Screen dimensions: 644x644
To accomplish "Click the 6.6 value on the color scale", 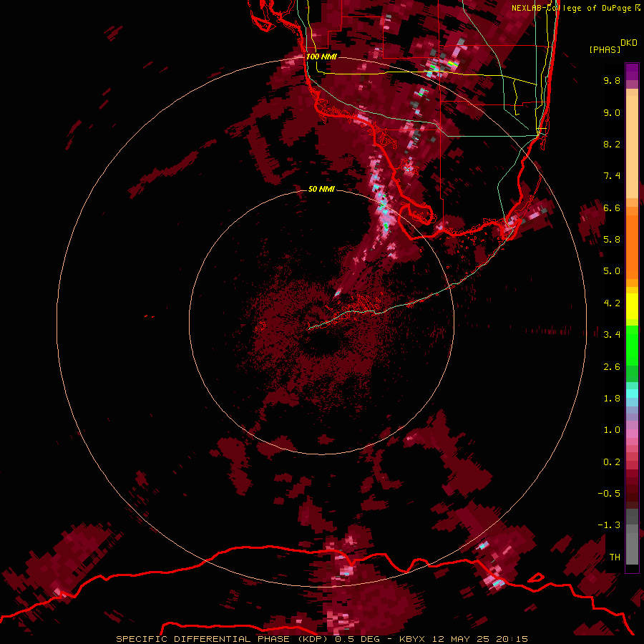I will pos(612,208).
